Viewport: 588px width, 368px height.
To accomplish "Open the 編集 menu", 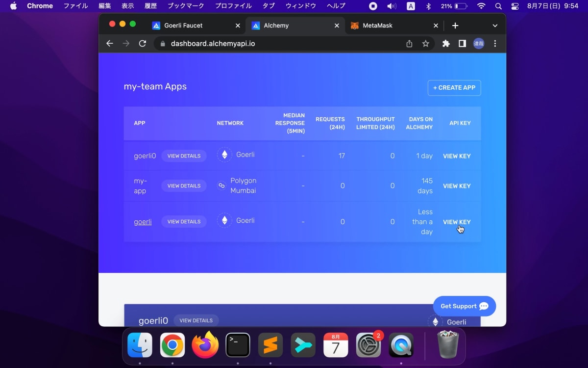I will [x=105, y=6].
